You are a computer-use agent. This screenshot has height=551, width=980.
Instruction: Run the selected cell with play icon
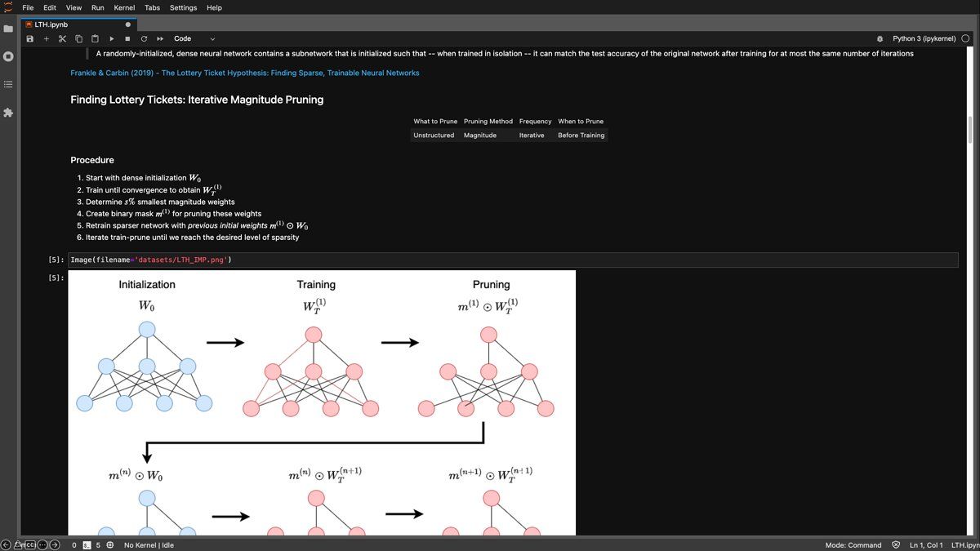111,38
